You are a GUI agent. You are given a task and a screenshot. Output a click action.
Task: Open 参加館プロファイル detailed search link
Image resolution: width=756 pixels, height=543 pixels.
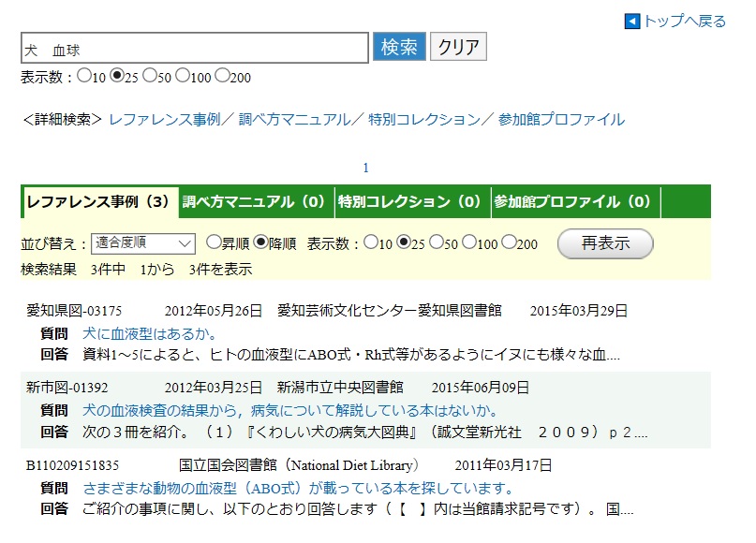pos(561,119)
